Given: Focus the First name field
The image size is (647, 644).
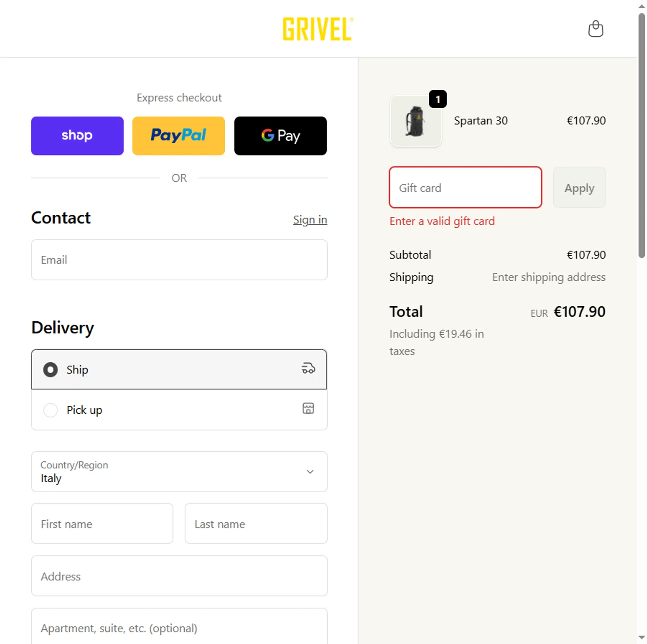Looking at the screenshot, I should point(102,524).
